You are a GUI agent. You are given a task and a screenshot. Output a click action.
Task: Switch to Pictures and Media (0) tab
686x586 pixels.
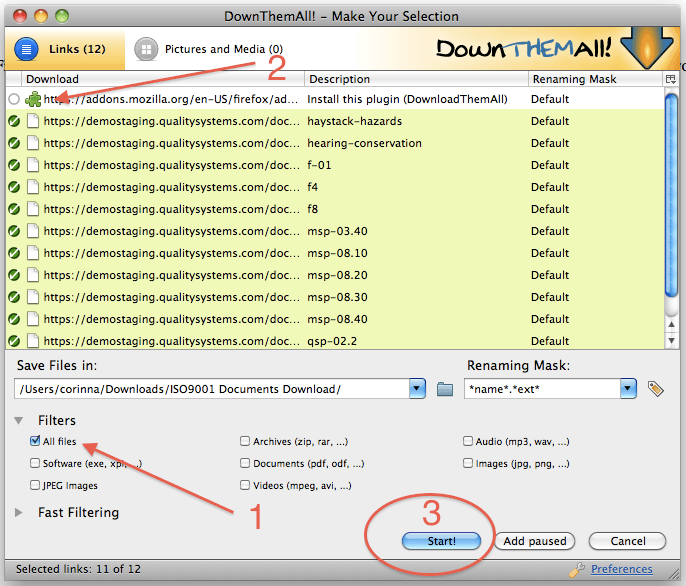coord(209,49)
